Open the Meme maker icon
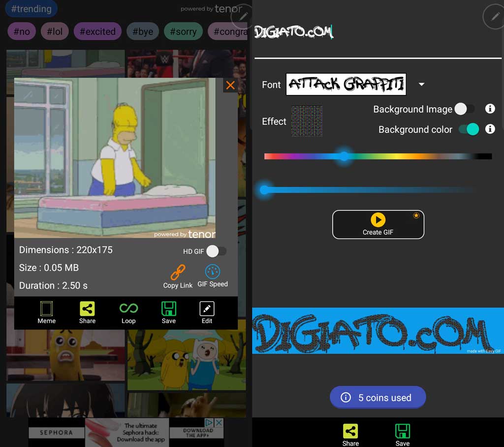 click(x=46, y=312)
